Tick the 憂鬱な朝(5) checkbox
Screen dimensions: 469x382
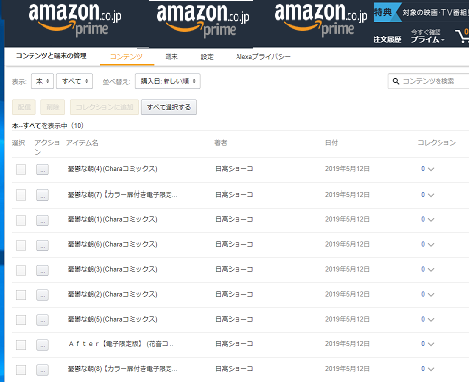coord(21,320)
